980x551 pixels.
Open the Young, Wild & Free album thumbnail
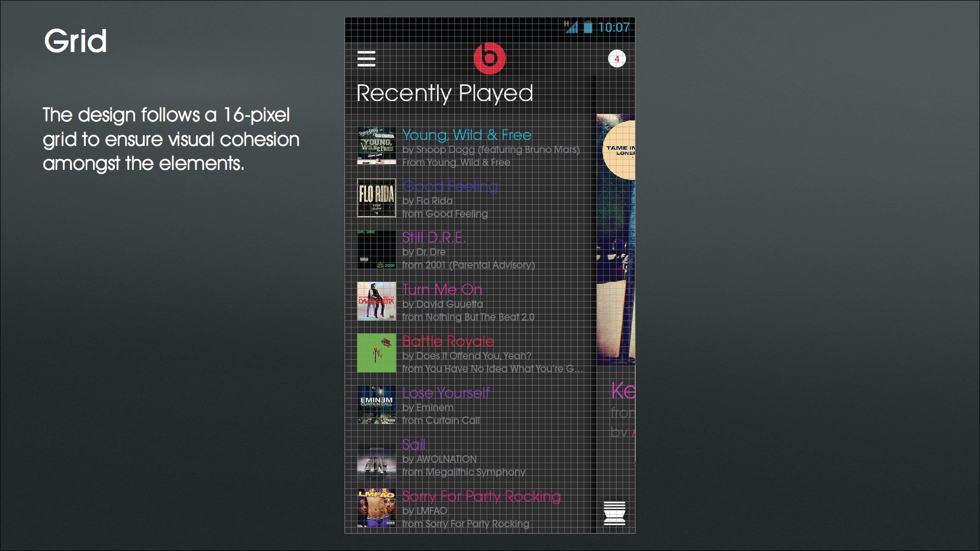pos(377,146)
